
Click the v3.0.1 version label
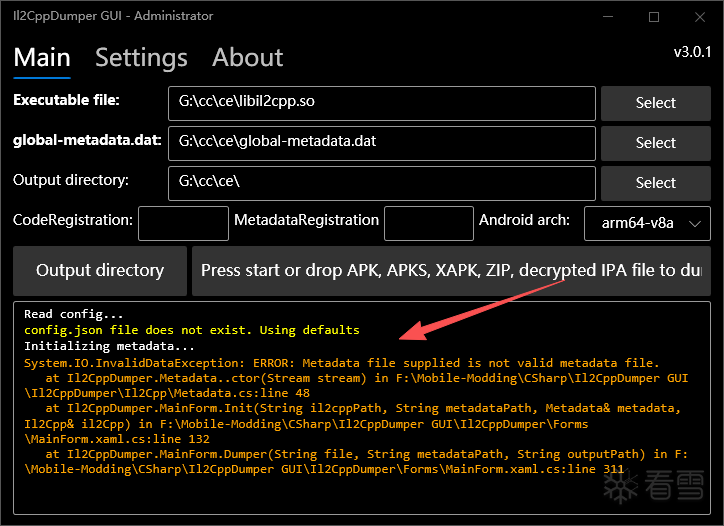[692, 51]
